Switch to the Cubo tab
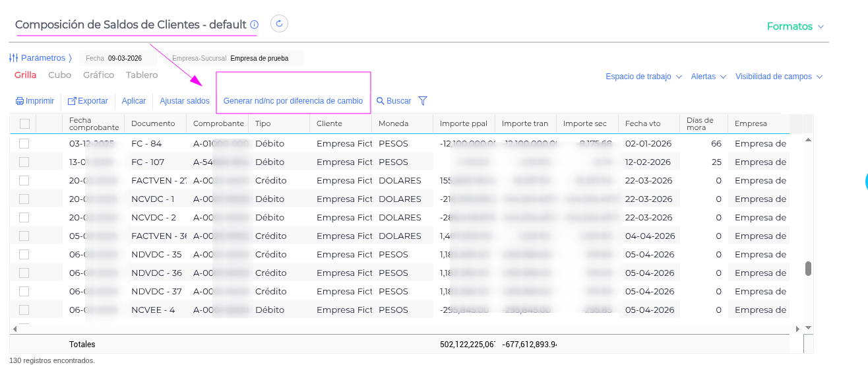This screenshot has width=868, height=365. click(x=59, y=75)
